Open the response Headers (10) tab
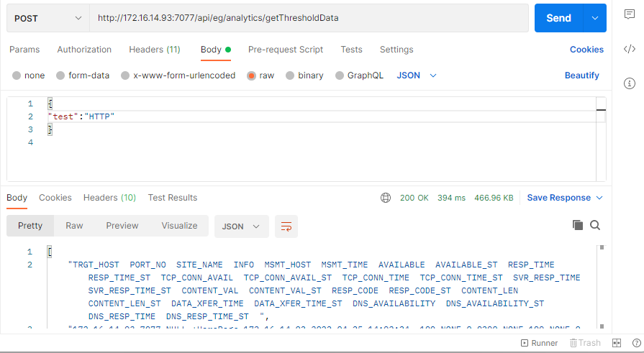The height and width of the screenshot is (353, 644). coord(109,198)
